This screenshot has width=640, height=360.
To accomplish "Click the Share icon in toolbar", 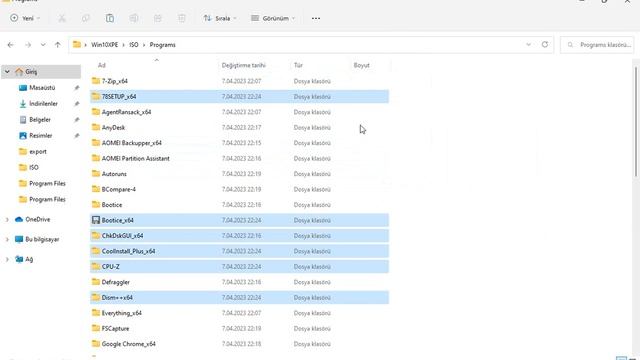I will click(x=158, y=18).
